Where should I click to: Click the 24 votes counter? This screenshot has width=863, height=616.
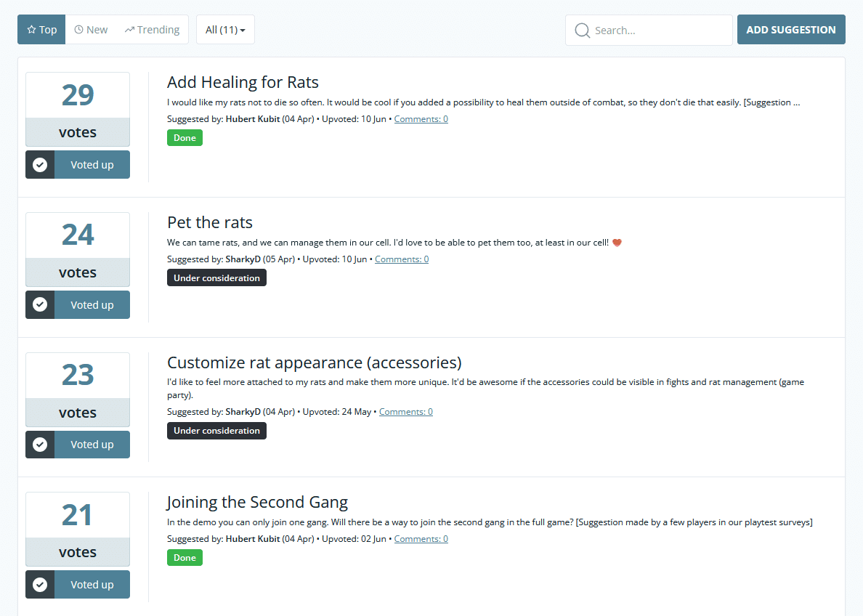[78, 249]
